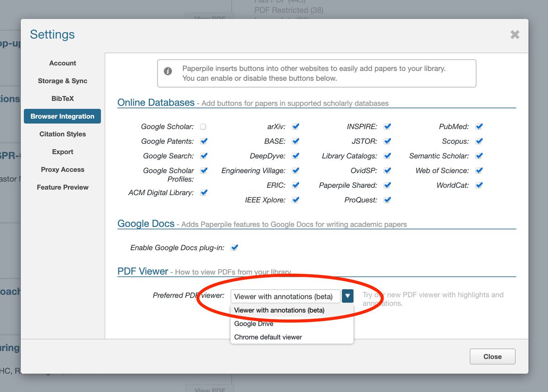The height and width of the screenshot is (392, 548).
Task: Uncheck the Scopus checkbox
Action: [479, 141]
